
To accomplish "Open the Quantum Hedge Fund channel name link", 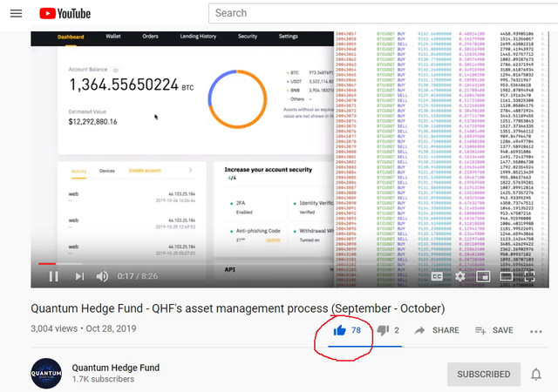I will (116, 368).
